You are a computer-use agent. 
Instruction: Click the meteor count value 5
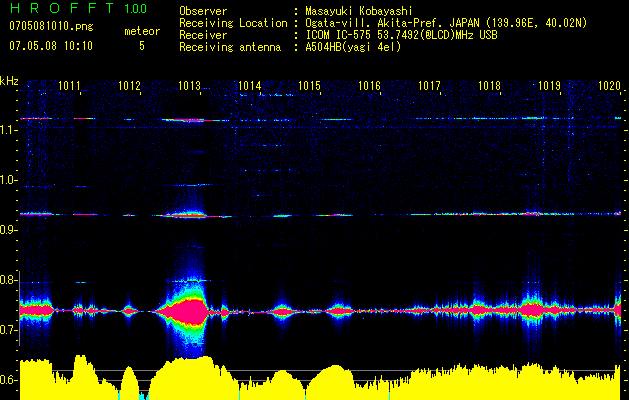[142, 46]
